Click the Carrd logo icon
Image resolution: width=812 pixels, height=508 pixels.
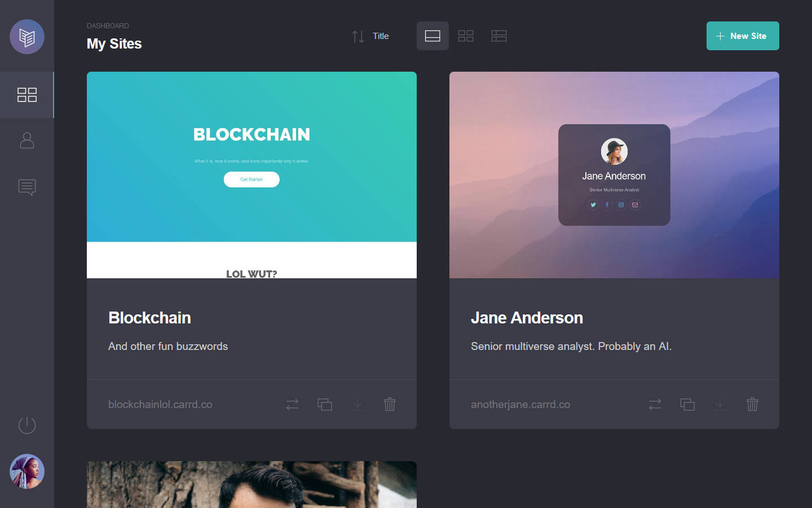(x=27, y=37)
